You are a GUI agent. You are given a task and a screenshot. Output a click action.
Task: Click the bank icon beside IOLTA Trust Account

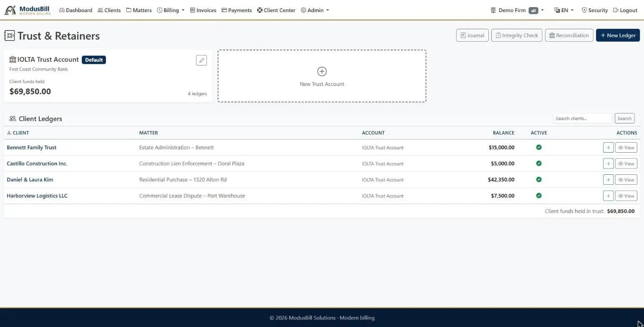13,60
